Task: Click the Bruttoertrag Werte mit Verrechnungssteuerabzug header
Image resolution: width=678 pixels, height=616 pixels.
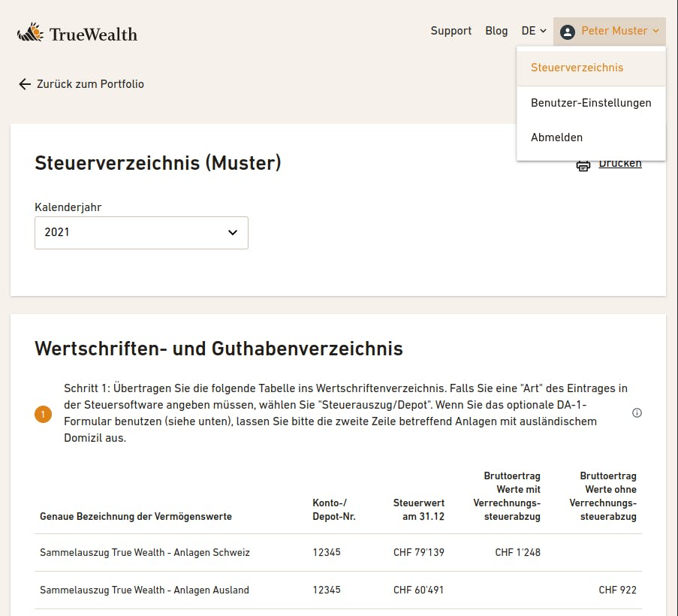Action: click(x=507, y=496)
